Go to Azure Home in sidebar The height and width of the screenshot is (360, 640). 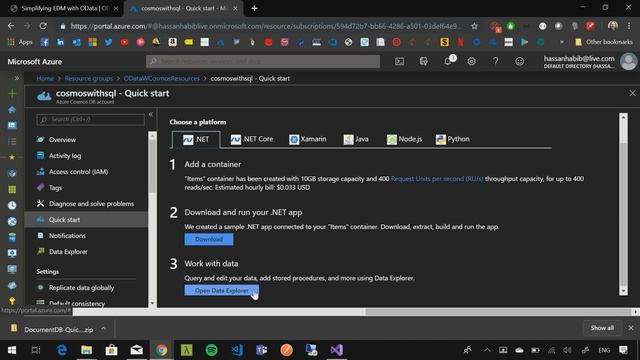point(12,109)
